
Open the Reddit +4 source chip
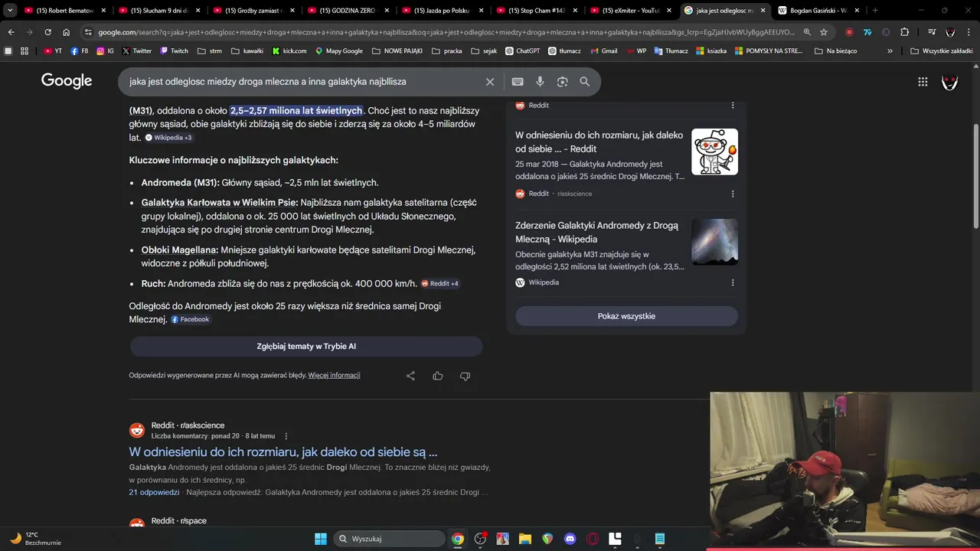point(439,284)
